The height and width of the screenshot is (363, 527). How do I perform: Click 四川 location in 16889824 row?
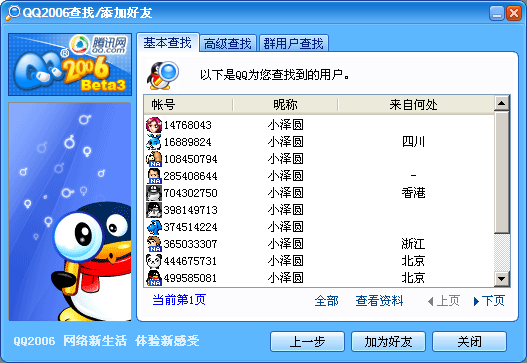[x=413, y=142]
